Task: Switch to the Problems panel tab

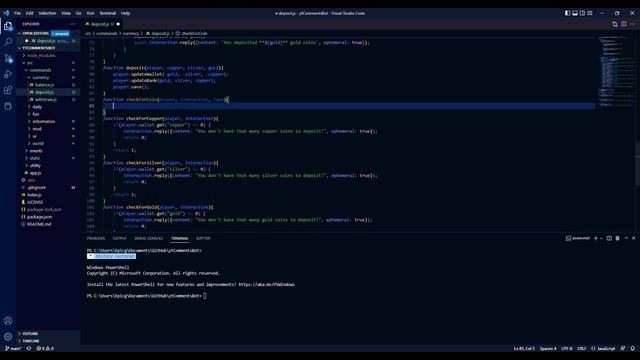Action: point(96,238)
